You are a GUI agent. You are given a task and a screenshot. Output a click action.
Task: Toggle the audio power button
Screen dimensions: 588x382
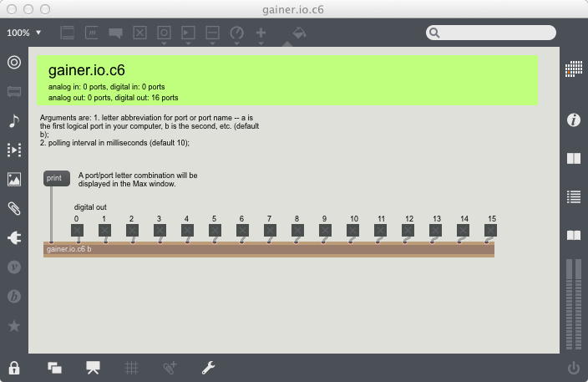[x=574, y=368]
